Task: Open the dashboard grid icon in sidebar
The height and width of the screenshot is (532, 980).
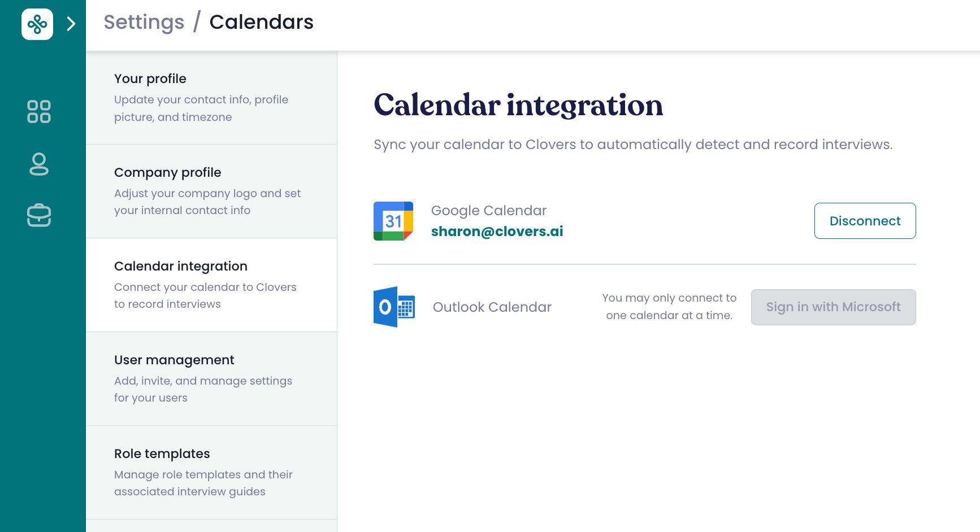Action: [x=39, y=112]
